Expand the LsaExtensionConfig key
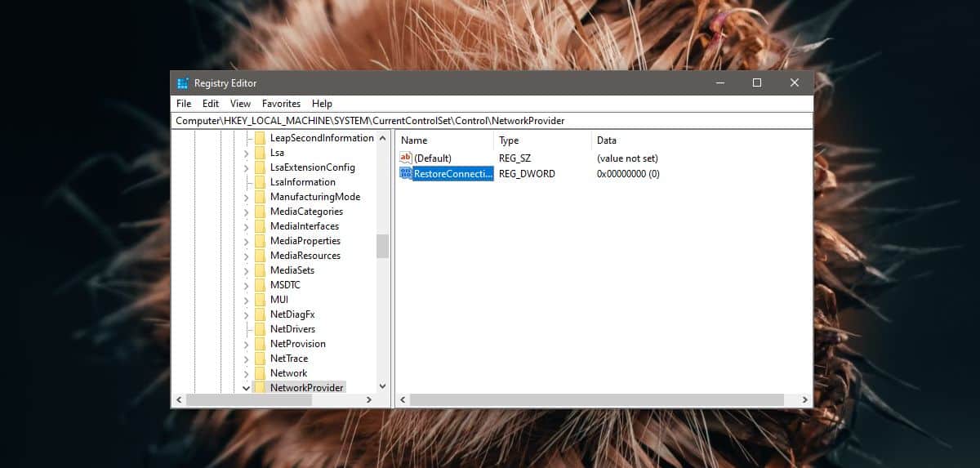The width and height of the screenshot is (980, 468). pyautogui.click(x=247, y=167)
